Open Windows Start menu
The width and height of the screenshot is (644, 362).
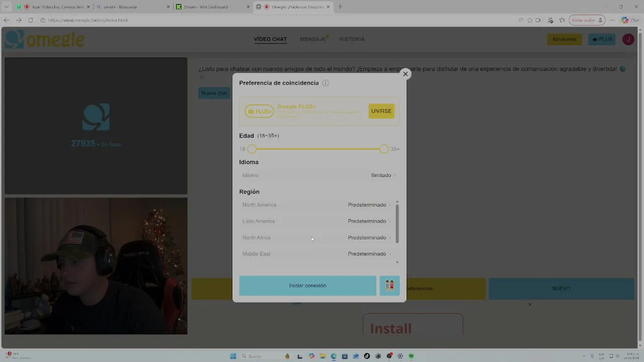(233, 356)
